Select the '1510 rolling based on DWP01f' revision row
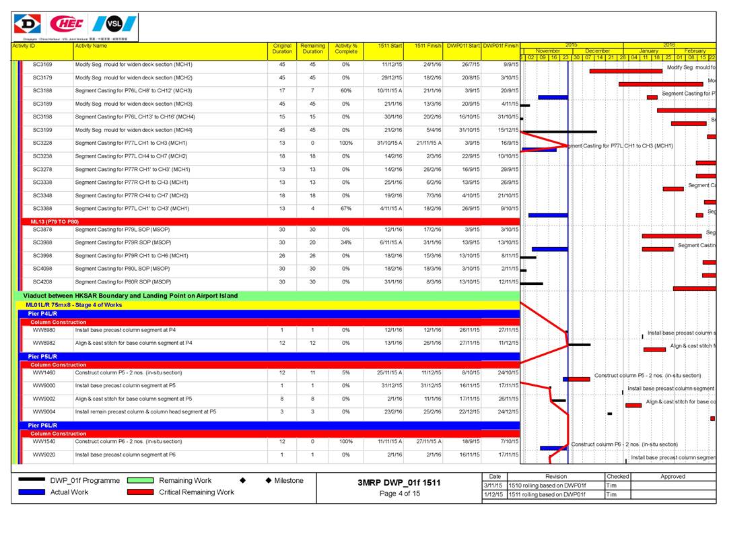The height and width of the screenshot is (534, 756). 599,486
